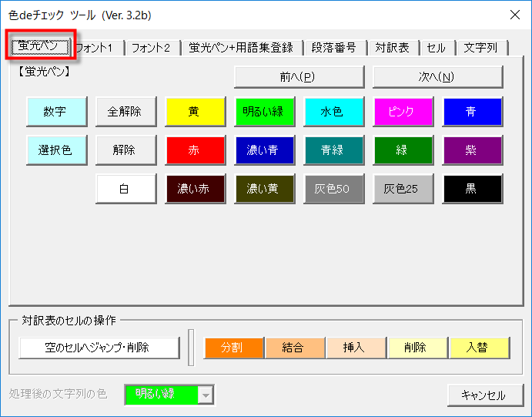Viewport: 532px width, 417px height.
Task: Go to the 段落番号 tab
Action: click(333, 48)
